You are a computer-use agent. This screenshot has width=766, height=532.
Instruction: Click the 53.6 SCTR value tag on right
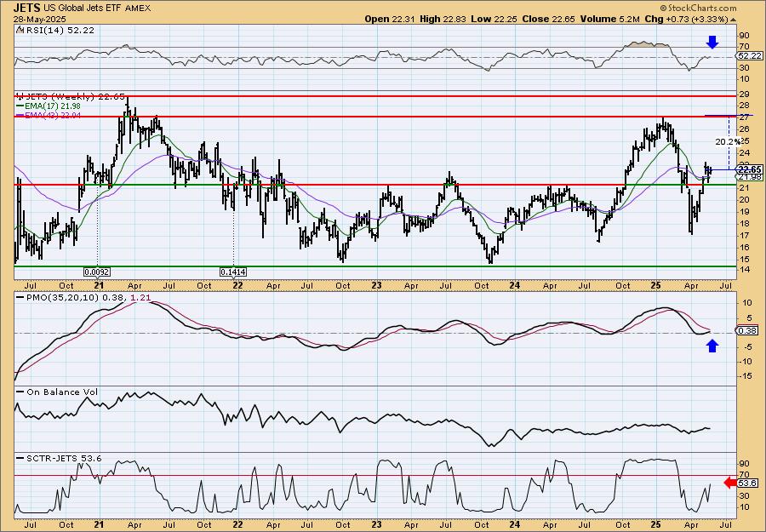748,483
